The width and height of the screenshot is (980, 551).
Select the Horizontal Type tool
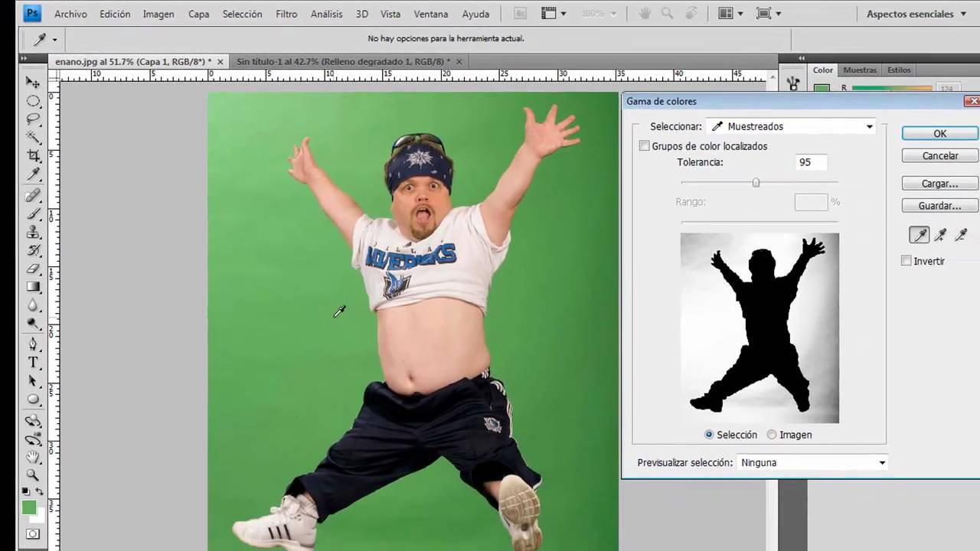(33, 362)
